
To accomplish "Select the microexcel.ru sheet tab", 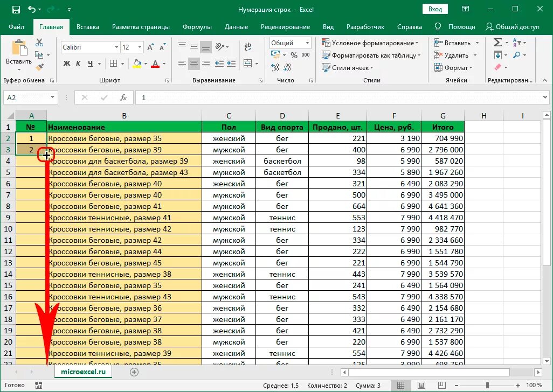I will [83, 372].
